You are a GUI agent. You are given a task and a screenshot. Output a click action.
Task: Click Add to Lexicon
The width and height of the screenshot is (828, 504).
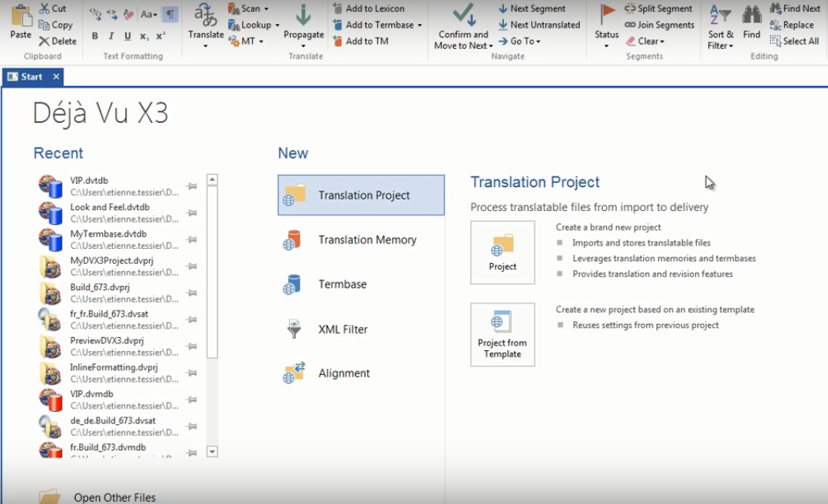coord(369,9)
